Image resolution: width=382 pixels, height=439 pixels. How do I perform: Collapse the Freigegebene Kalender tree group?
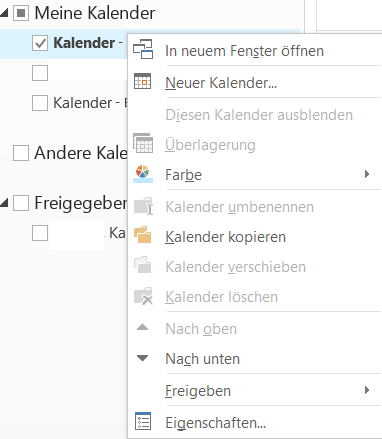(x=4, y=203)
